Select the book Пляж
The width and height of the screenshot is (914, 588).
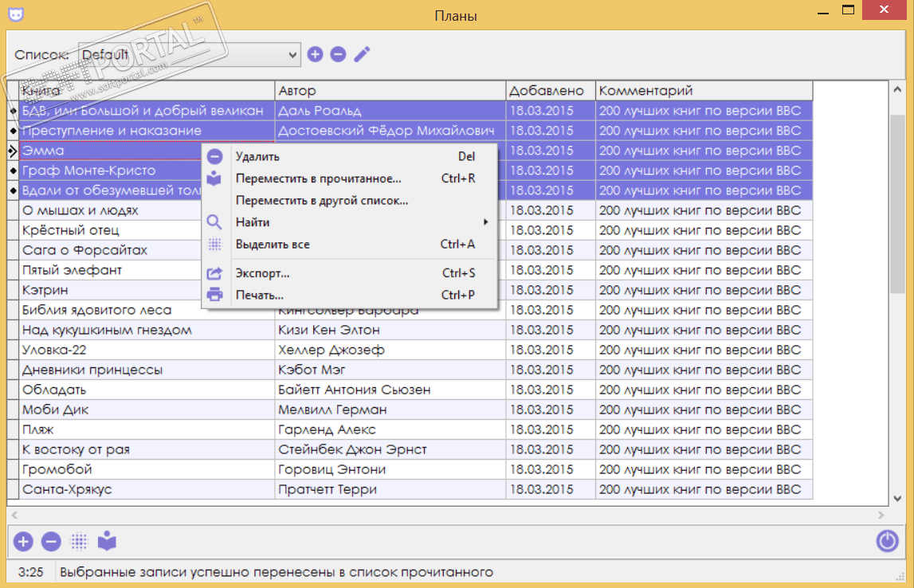point(147,429)
